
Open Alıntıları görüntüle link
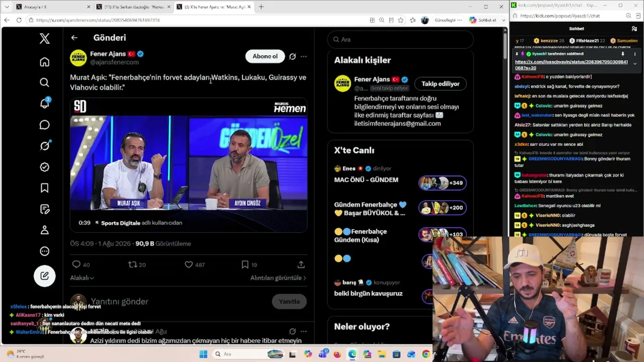278,278
